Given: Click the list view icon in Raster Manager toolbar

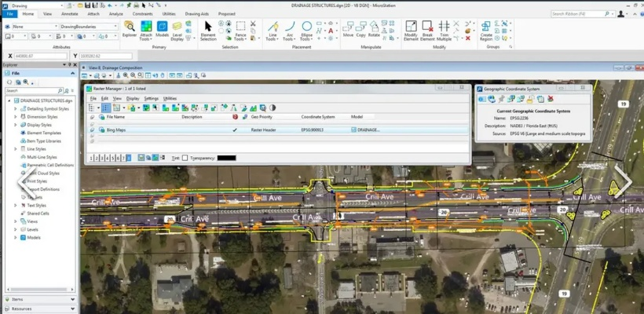Looking at the screenshot, I should (106, 108).
